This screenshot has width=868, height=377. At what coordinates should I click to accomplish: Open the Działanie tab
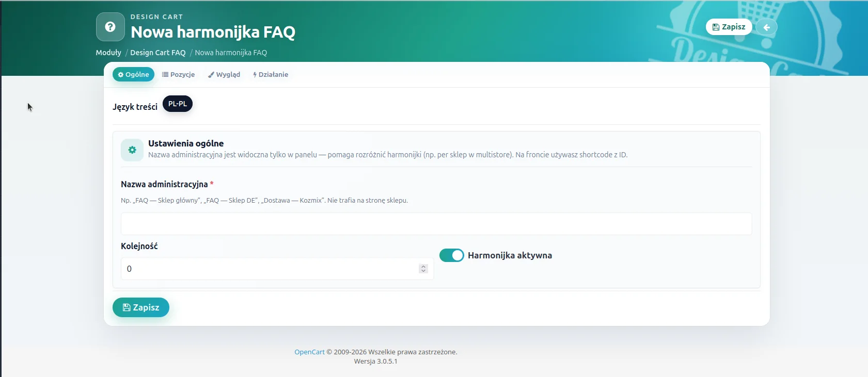271,74
